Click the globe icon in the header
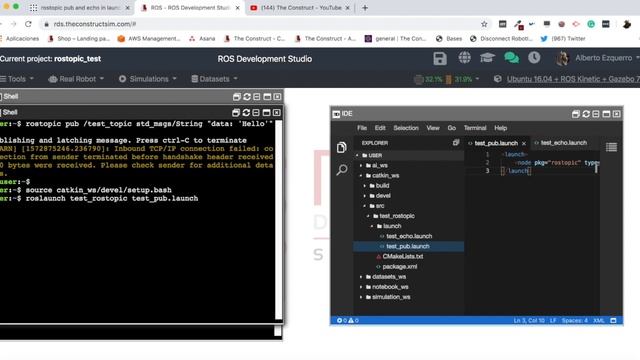The height and width of the screenshot is (360, 640). pos(464,58)
